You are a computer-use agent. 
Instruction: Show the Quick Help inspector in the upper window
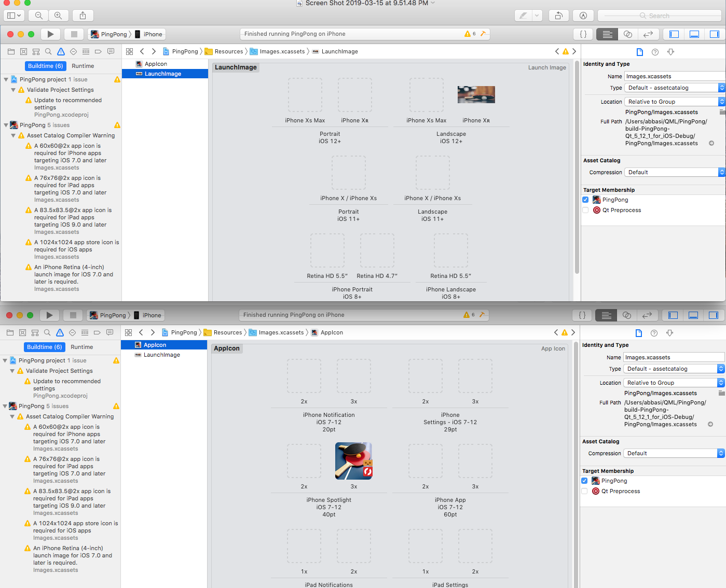click(x=655, y=52)
